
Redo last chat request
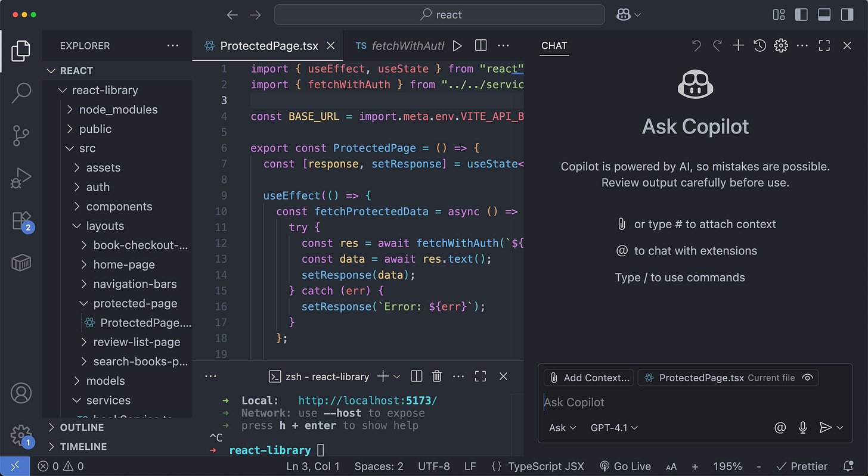[x=717, y=45]
